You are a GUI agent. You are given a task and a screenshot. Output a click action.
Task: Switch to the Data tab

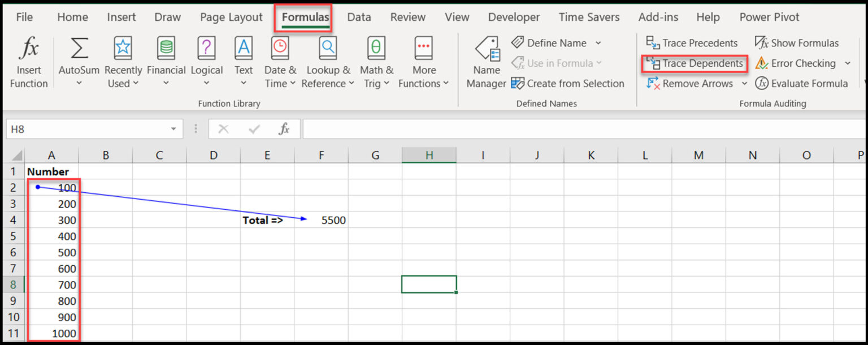pos(359,17)
